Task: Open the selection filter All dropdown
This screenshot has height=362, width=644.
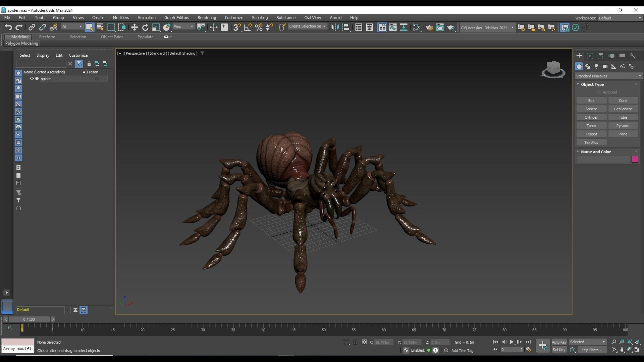Action: (72, 26)
